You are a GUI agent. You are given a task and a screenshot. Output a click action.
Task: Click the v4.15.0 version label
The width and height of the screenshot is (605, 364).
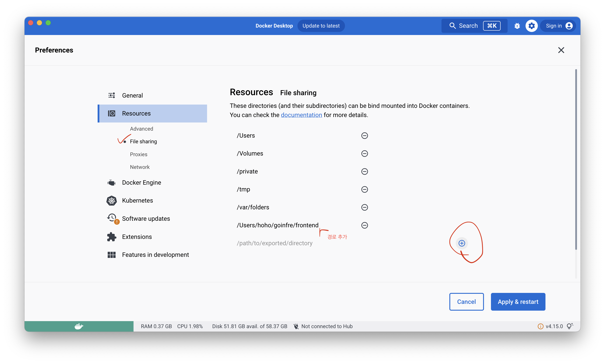[x=554, y=326]
